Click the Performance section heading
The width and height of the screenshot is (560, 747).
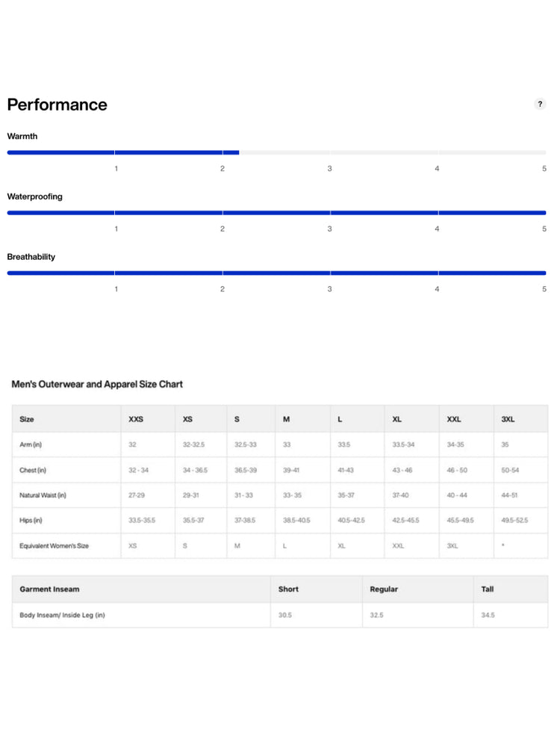(x=57, y=105)
